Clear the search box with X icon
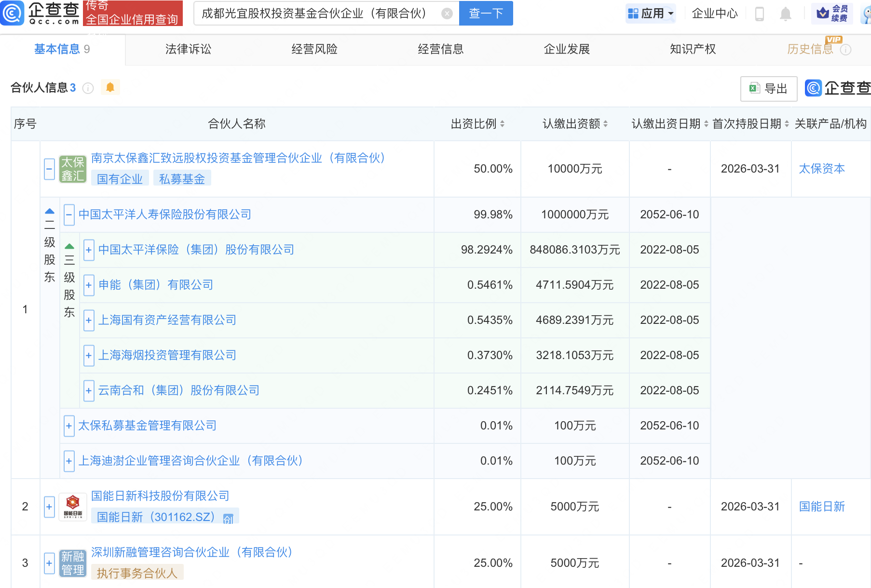 [447, 13]
